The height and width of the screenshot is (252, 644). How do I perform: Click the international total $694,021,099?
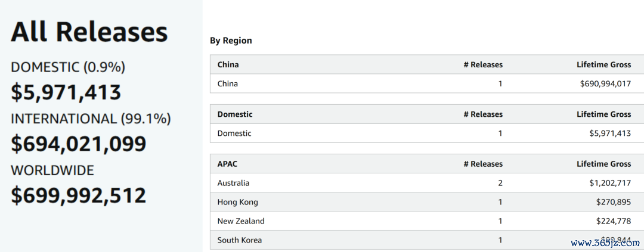tap(79, 144)
